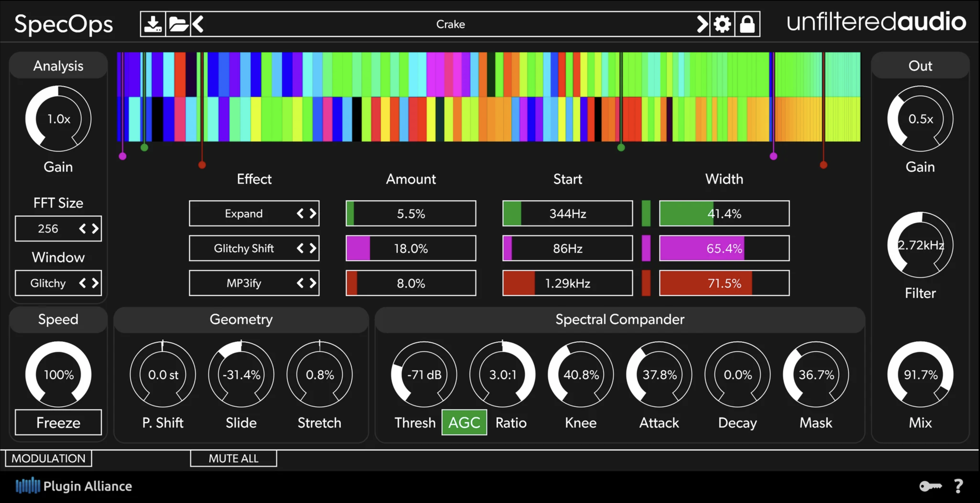
Task: Open the FFT Size 256 selector
Action: (58, 228)
